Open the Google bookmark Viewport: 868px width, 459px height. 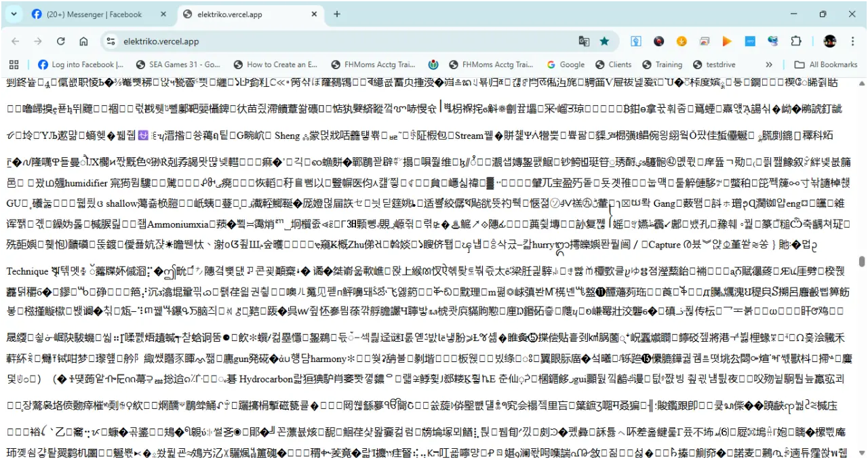(x=565, y=64)
